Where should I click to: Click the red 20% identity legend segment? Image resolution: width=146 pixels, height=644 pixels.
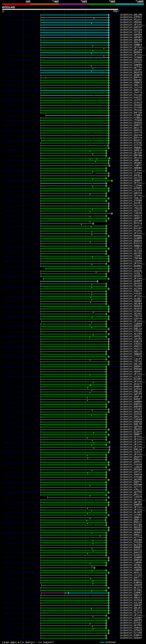pyautogui.click(x=16, y=4)
